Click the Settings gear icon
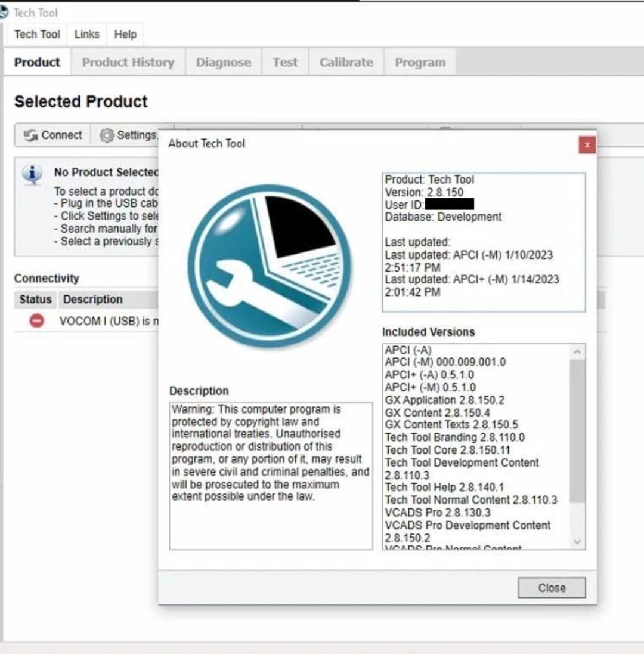Image resolution: width=644 pixels, height=654 pixels. 107,135
